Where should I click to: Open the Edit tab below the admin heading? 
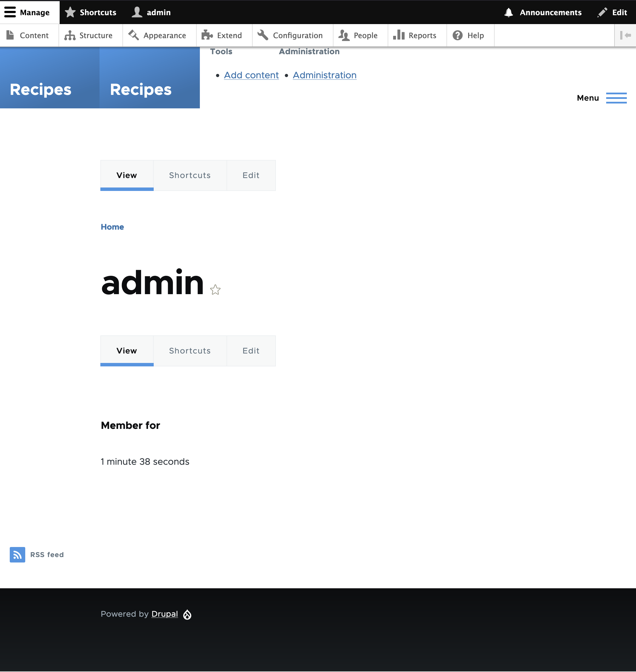click(251, 351)
